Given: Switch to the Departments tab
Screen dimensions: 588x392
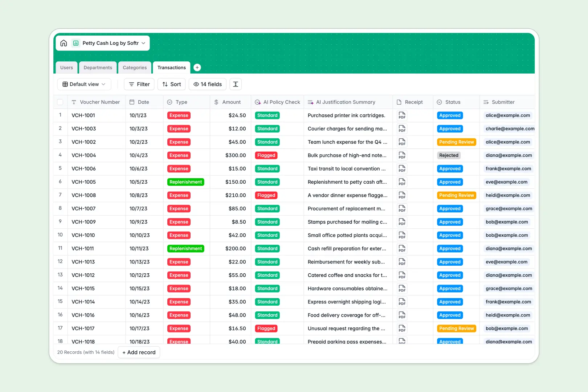Looking at the screenshot, I should pos(98,67).
